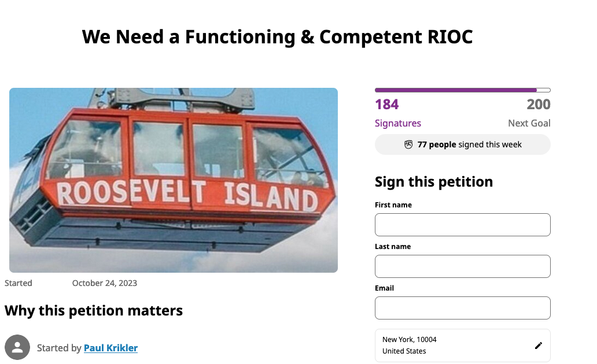
Task: Click the purple signature progress bar
Action: click(x=456, y=90)
